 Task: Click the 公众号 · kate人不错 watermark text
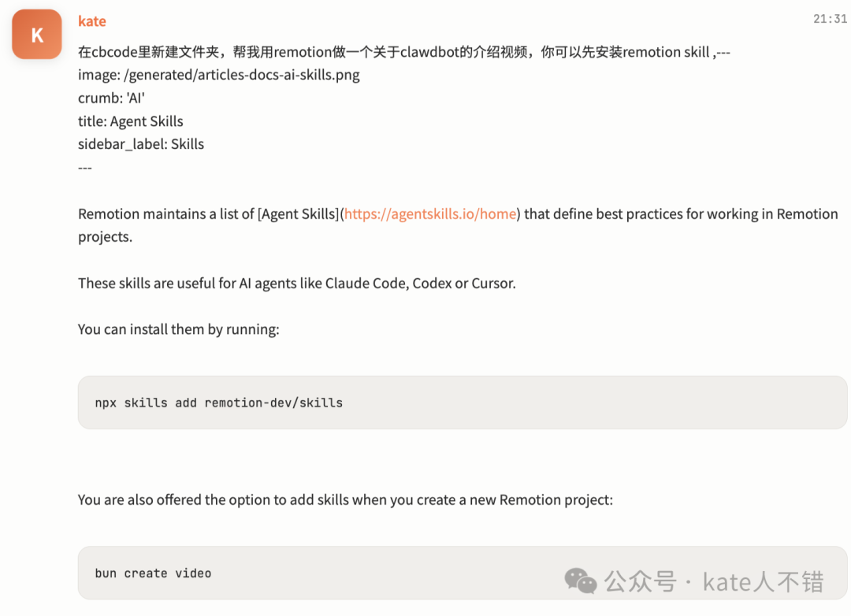[x=713, y=581]
